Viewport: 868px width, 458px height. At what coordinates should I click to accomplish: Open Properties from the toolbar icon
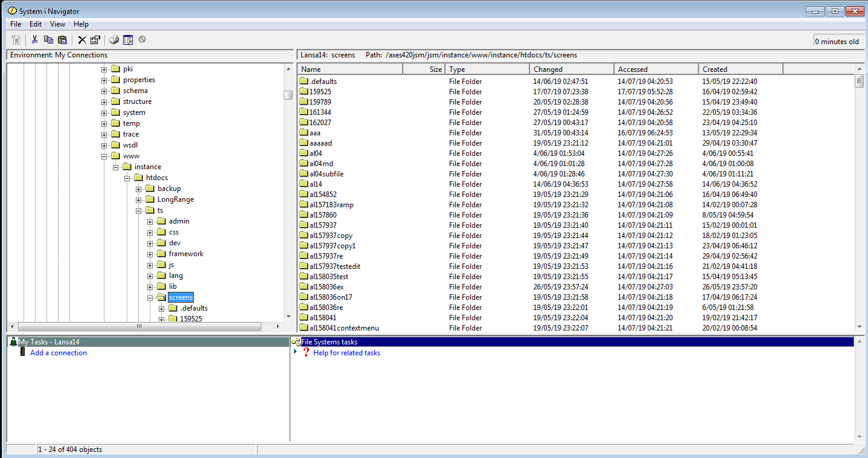pos(95,40)
